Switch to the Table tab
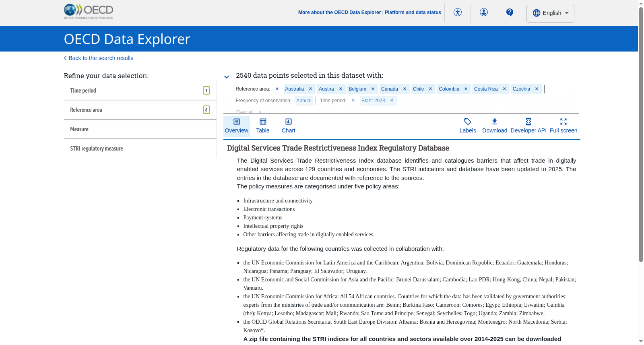This screenshot has height=345, width=644. coord(263,126)
